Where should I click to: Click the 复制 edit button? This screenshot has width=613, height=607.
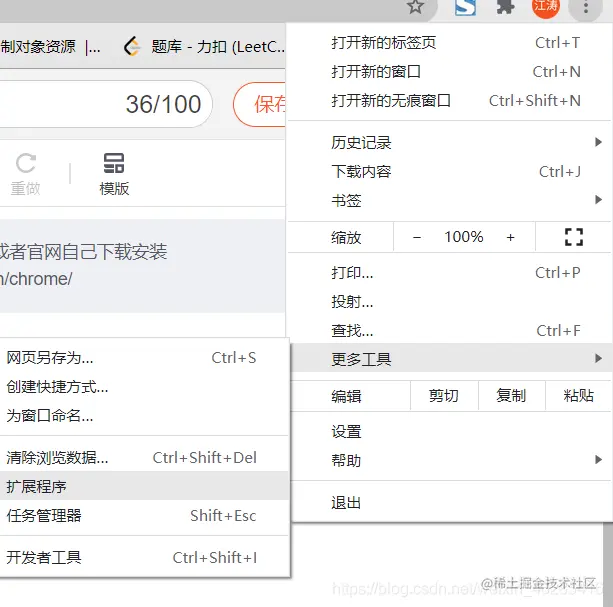click(511, 396)
